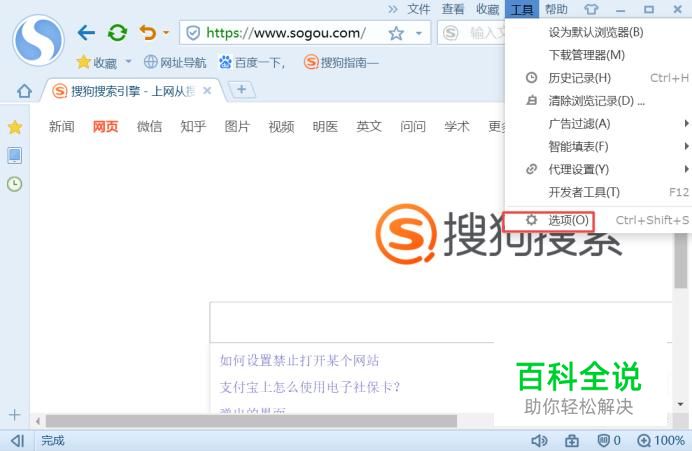Image resolution: width=692 pixels, height=451 pixels.
Task: Open the sidebar favorites star
Action: pos(15,127)
